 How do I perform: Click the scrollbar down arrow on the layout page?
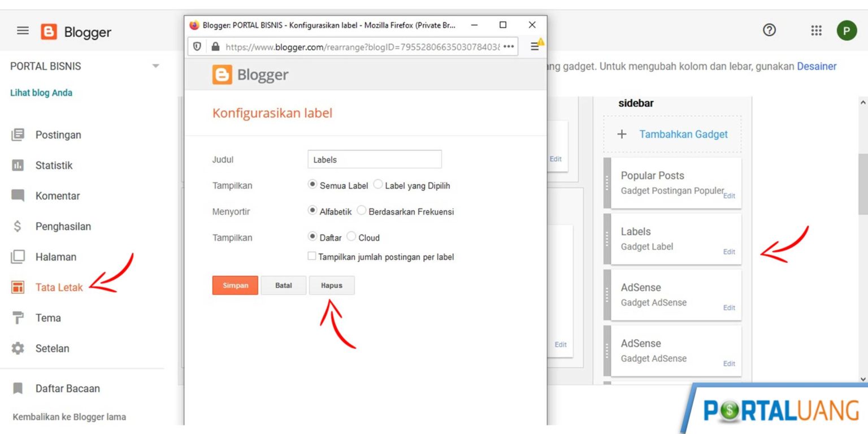(863, 379)
